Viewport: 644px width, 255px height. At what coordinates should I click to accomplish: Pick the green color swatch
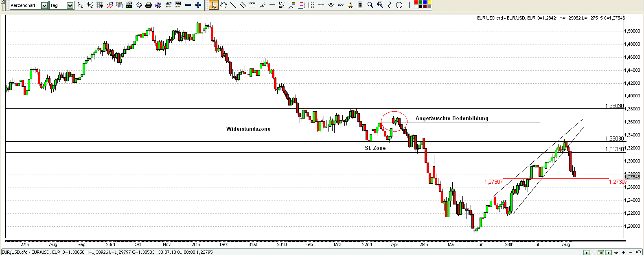tap(421, 3)
